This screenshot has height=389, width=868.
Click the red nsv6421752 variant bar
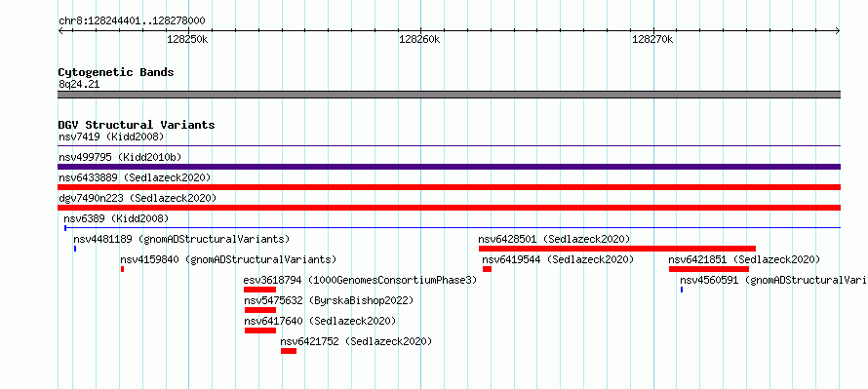point(289,351)
